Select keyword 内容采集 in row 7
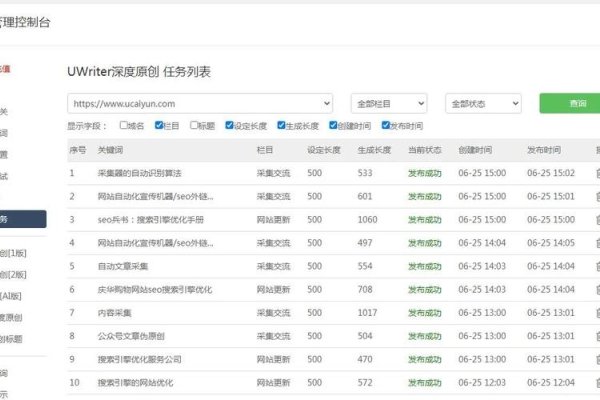Image resolution: width=600 pixels, height=400 pixels. [114, 313]
